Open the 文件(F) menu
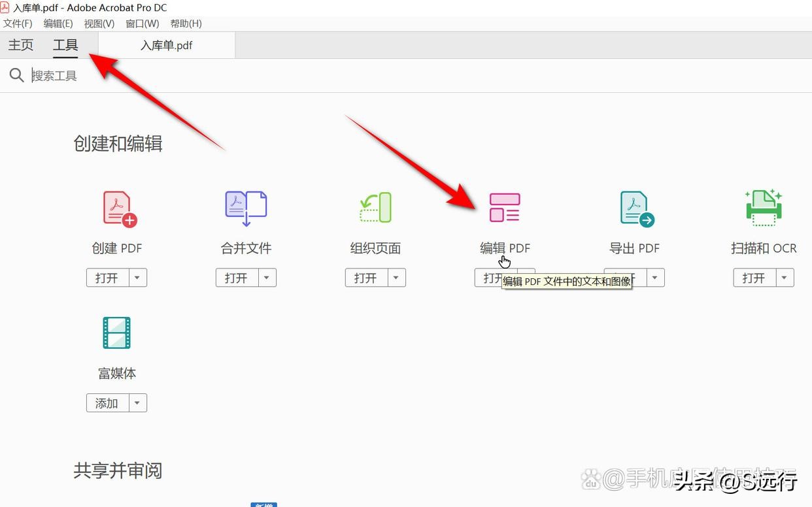This screenshot has width=812, height=507. coord(18,24)
